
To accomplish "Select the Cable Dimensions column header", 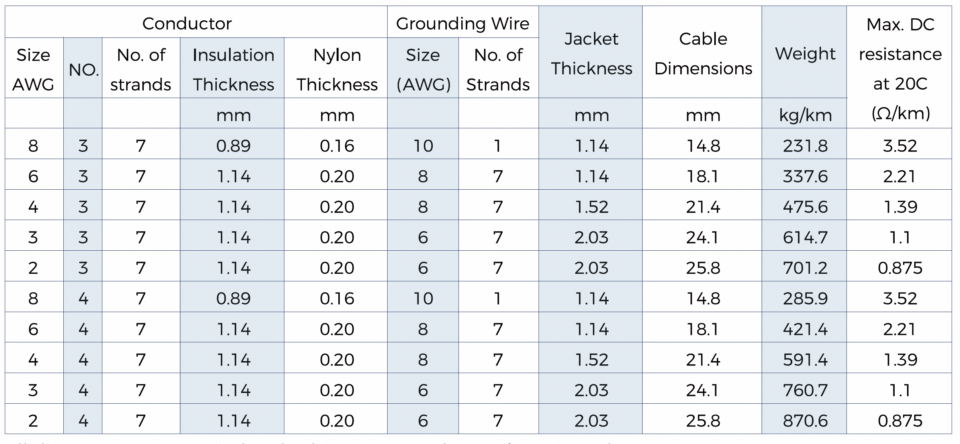I will 702,53.
